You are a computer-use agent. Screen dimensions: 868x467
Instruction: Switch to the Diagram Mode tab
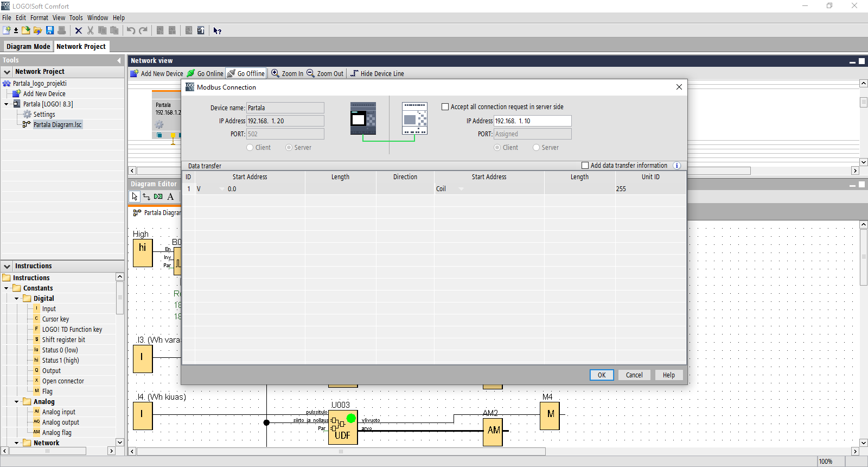pos(28,47)
